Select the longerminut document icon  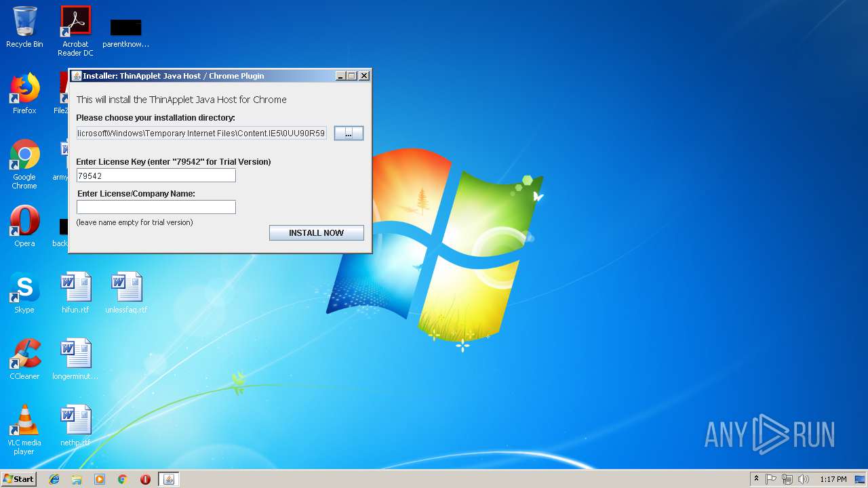(x=75, y=359)
